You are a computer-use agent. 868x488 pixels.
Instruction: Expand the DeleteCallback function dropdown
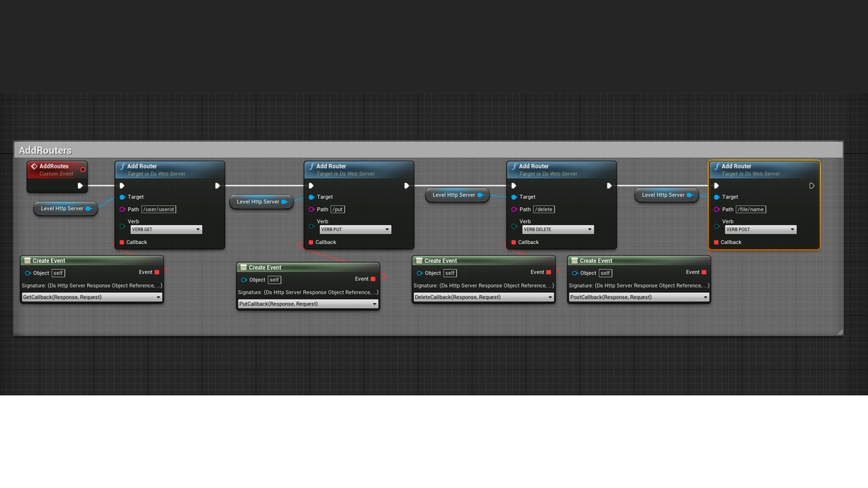484,298
